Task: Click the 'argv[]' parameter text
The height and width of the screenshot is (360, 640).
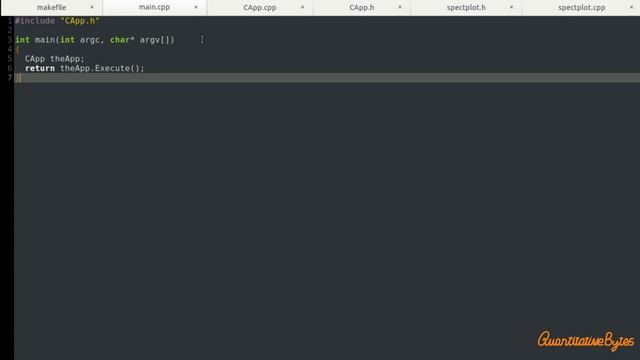Action: [x=155, y=40]
